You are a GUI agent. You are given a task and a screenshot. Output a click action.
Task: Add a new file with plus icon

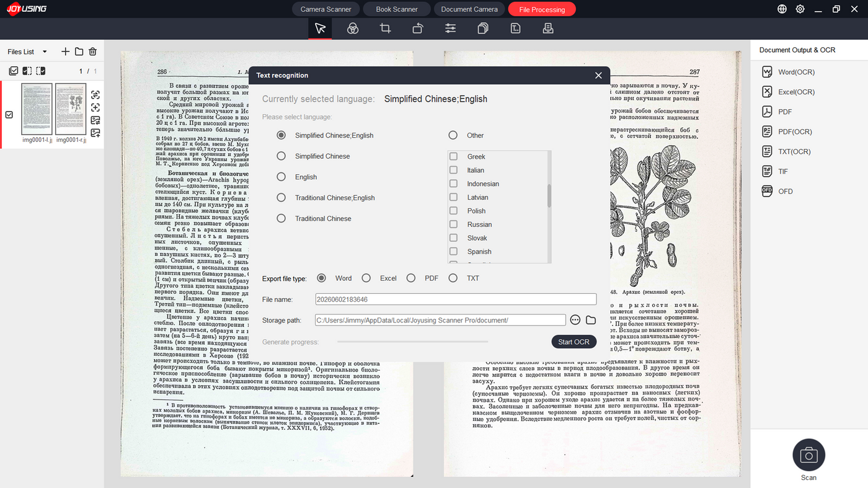[65, 51]
